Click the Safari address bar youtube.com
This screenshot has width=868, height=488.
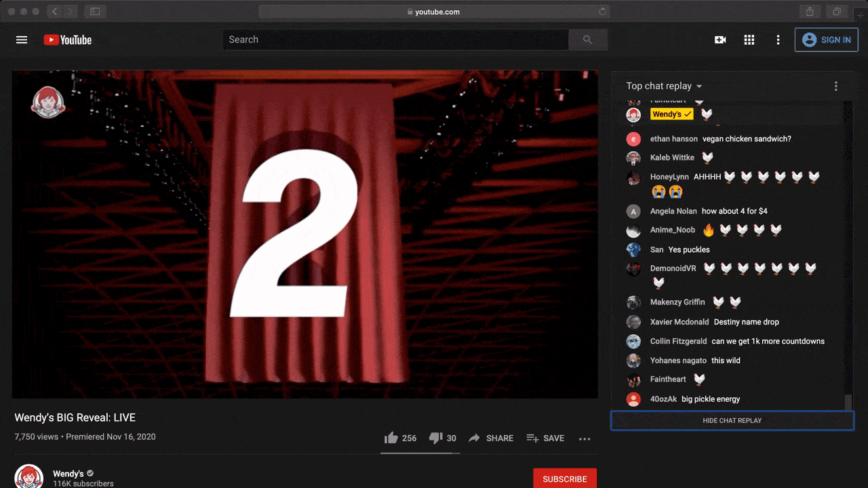coord(434,12)
